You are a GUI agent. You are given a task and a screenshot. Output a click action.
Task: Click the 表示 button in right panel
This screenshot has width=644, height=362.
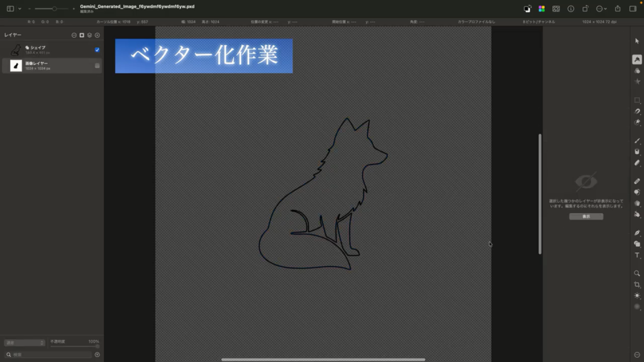click(x=586, y=216)
